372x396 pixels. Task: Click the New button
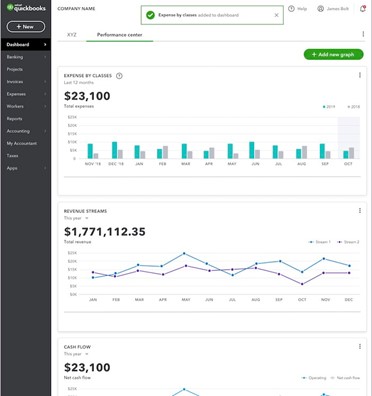[x=26, y=27]
